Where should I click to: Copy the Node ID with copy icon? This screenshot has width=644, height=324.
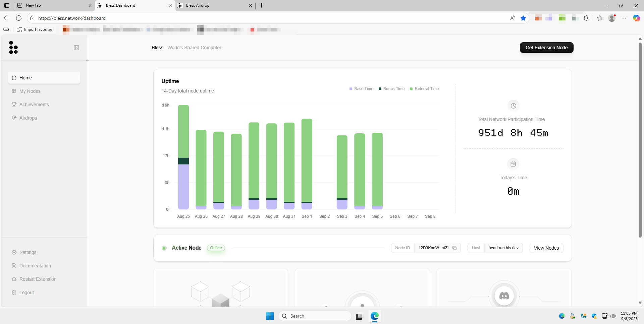(x=454, y=248)
